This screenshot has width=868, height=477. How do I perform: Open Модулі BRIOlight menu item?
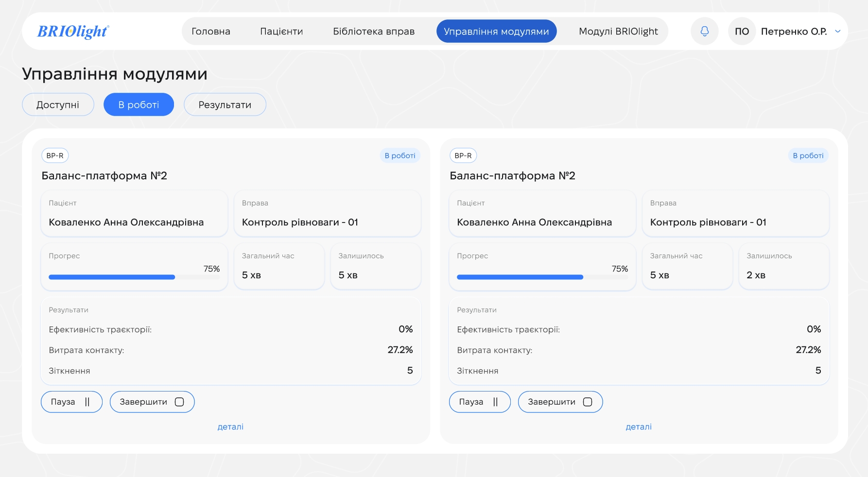coord(618,31)
